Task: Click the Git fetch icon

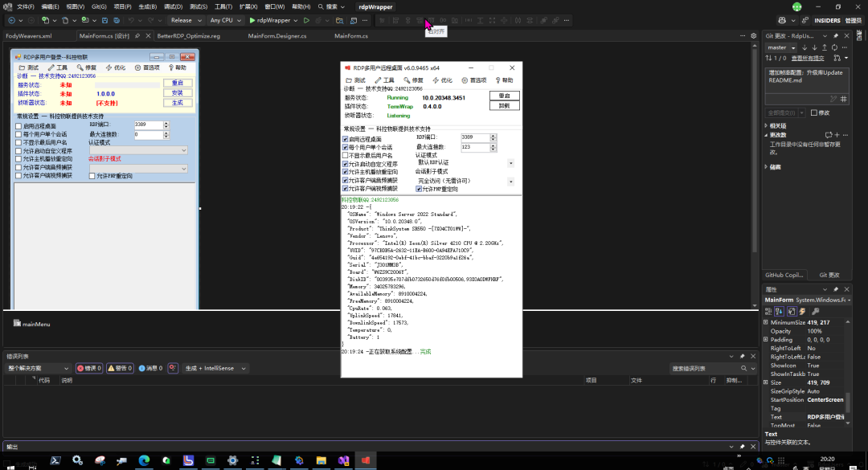Action: [805, 47]
